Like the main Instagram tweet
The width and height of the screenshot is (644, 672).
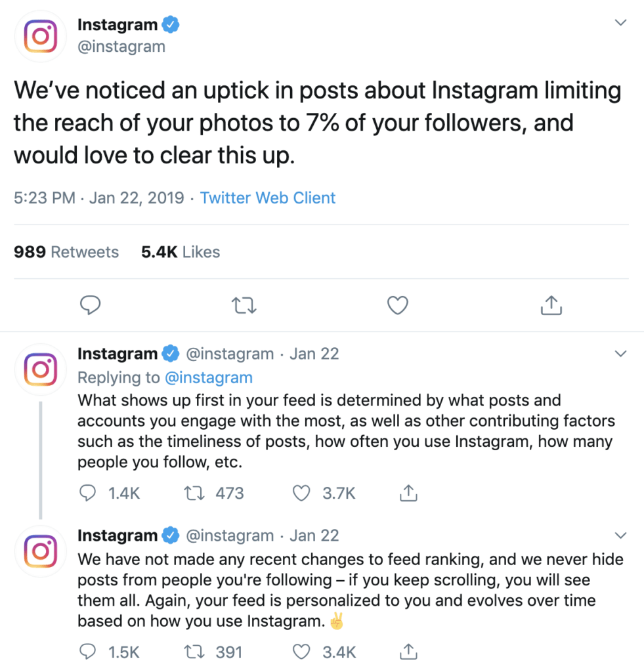(x=398, y=305)
